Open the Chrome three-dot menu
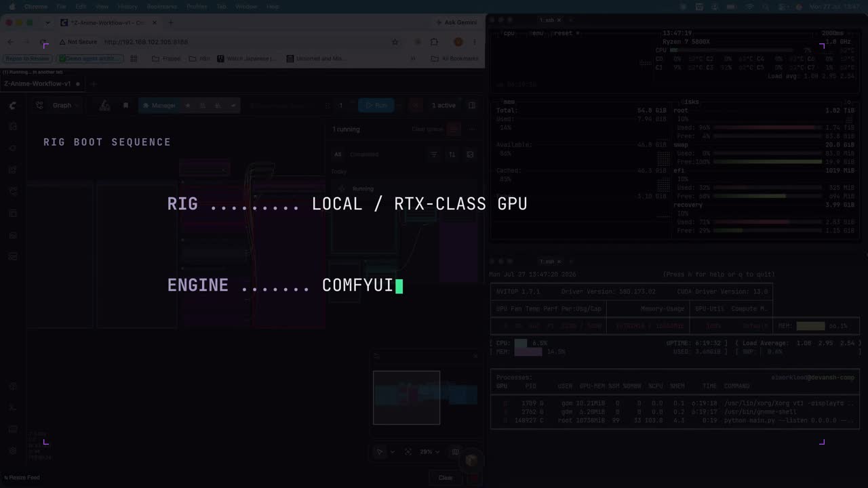868x488 pixels. (x=475, y=42)
